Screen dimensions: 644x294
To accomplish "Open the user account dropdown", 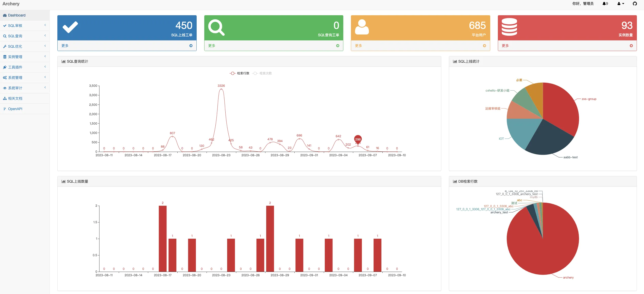I will [x=621, y=4].
